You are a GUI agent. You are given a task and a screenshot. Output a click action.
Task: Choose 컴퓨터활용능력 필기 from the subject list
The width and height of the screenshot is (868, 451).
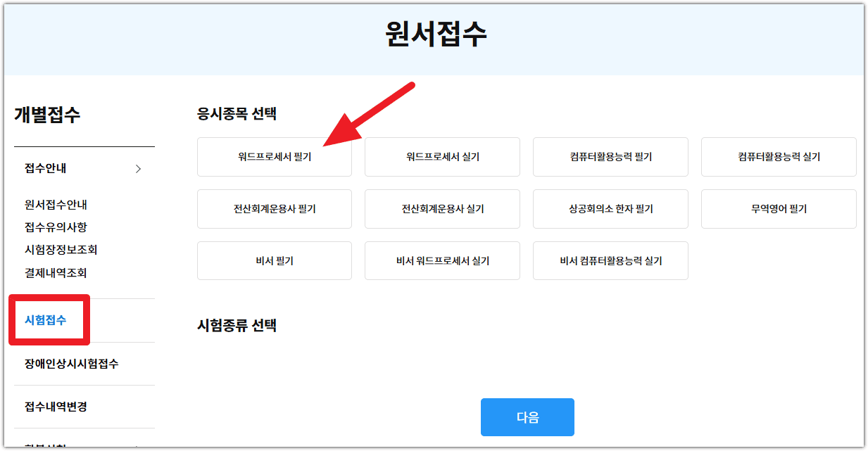[610, 157]
